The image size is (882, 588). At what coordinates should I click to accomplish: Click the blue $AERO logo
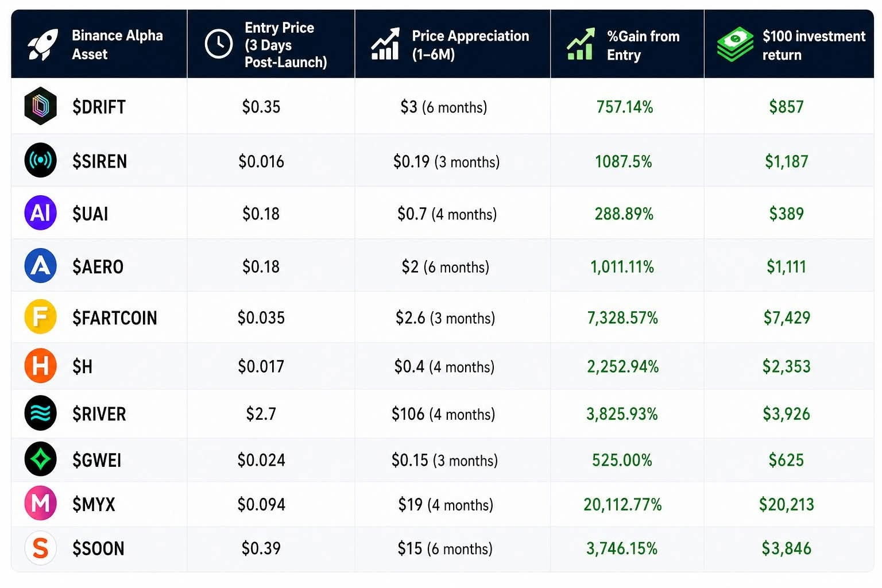pos(40,266)
